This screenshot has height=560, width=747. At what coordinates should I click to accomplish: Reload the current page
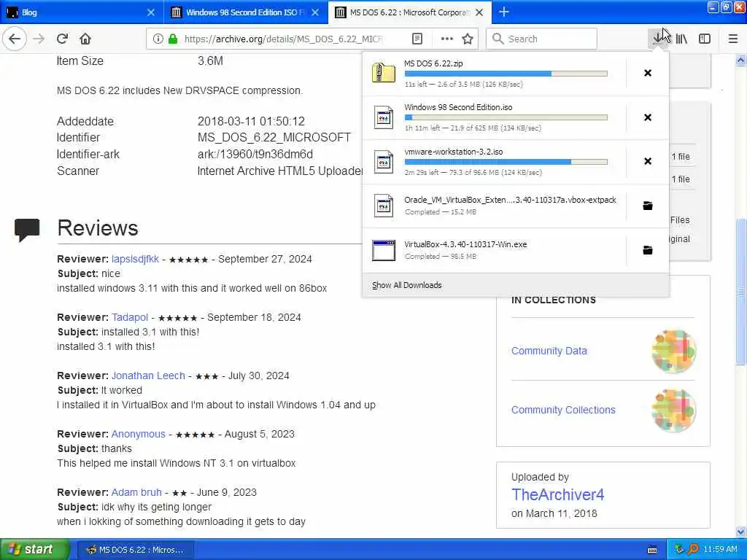coord(63,39)
